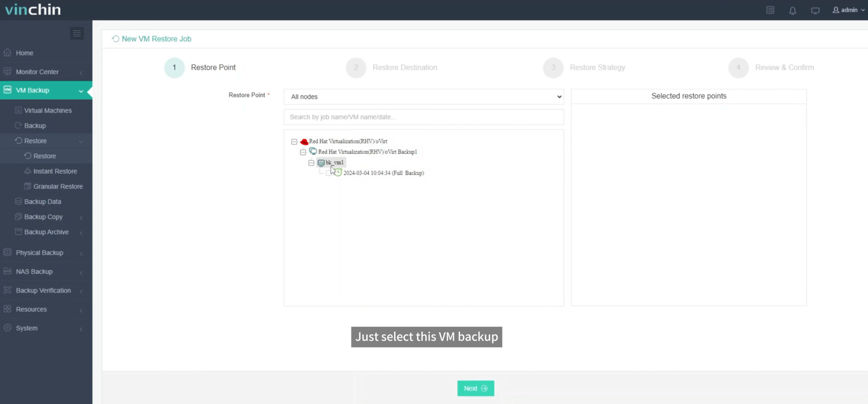Toggle the sidebar hamburger menu icon
The width and height of the screenshot is (868, 404).
(77, 33)
